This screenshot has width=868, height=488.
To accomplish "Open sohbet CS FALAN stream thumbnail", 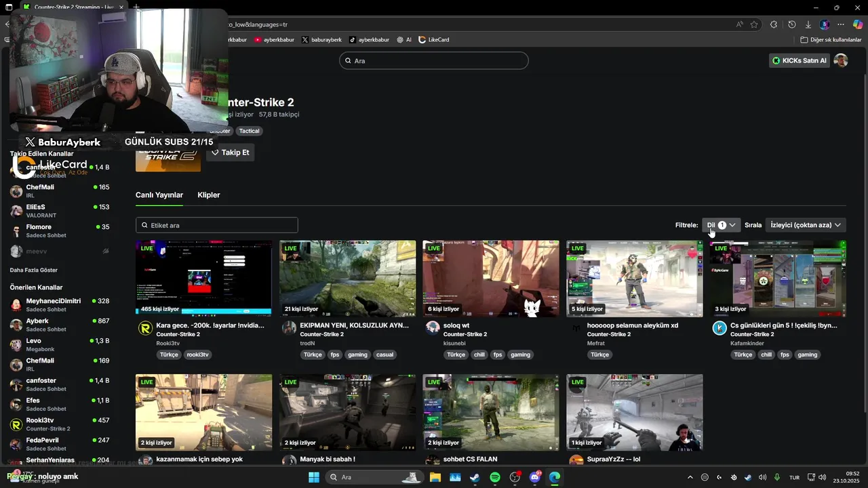I will pos(491,413).
